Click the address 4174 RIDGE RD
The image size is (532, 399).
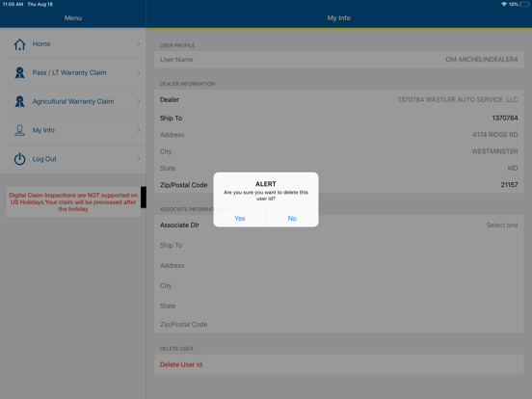(x=495, y=135)
